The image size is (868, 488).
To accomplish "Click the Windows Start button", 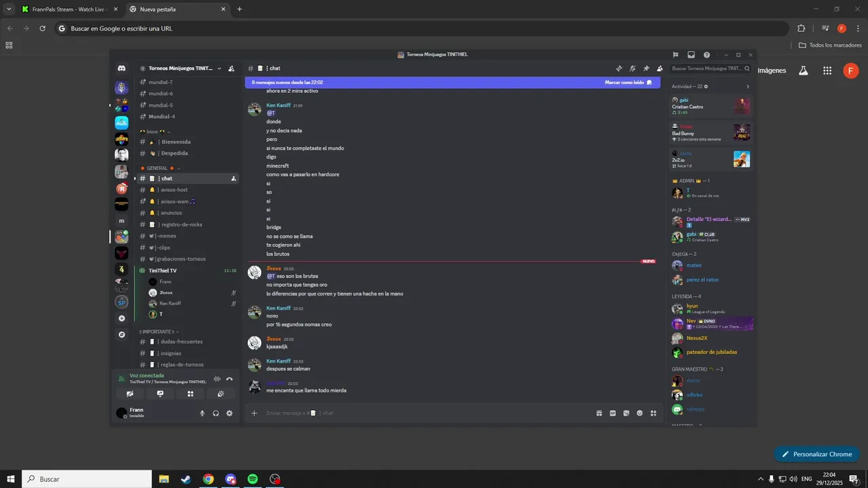I will [11, 479].
